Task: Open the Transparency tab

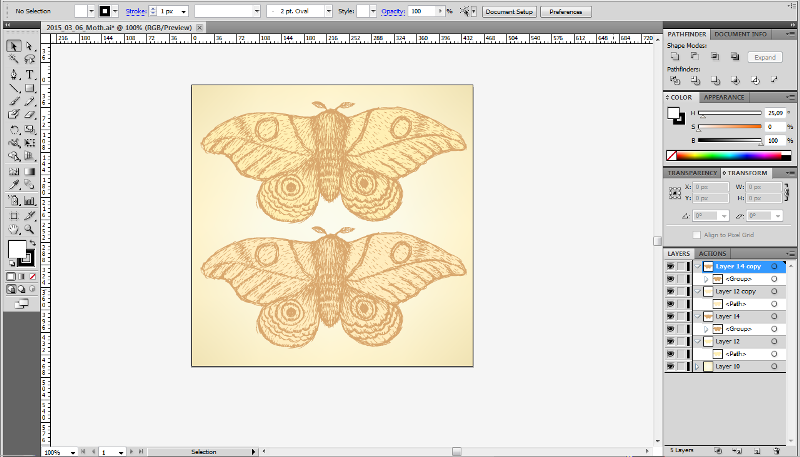Action: coord(692,173)
